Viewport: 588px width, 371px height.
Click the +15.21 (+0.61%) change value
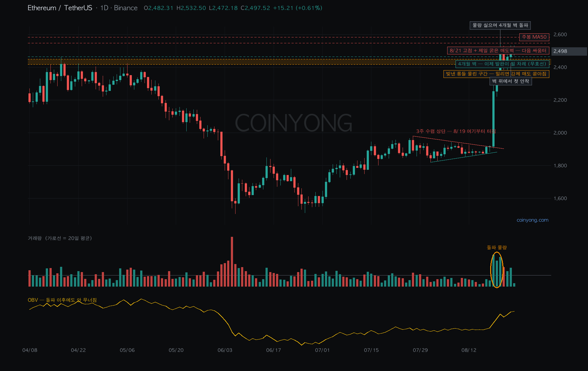tap(297, 8)
